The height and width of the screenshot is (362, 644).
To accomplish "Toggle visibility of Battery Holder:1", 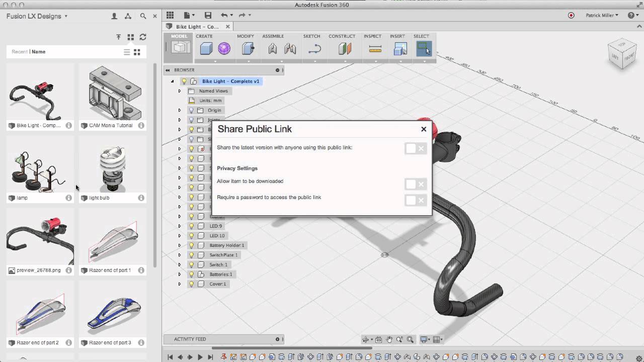I will [191, 245].
